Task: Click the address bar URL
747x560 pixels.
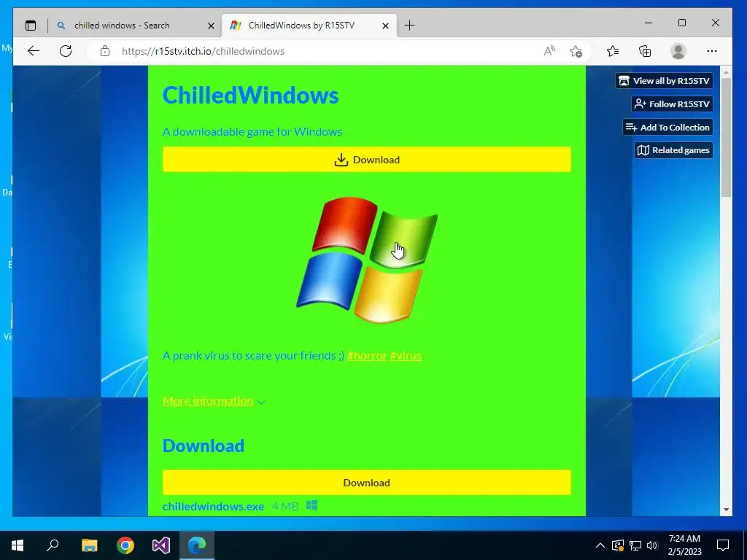Action: tap(203, 52)
